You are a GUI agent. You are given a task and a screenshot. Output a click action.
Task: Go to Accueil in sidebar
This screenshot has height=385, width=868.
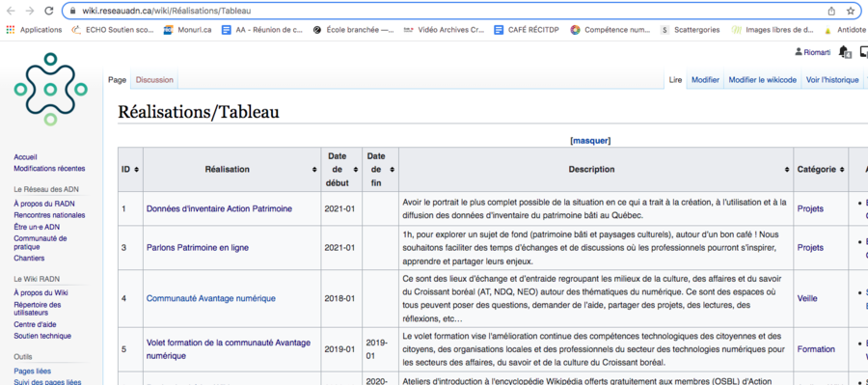tap(25, 157)
